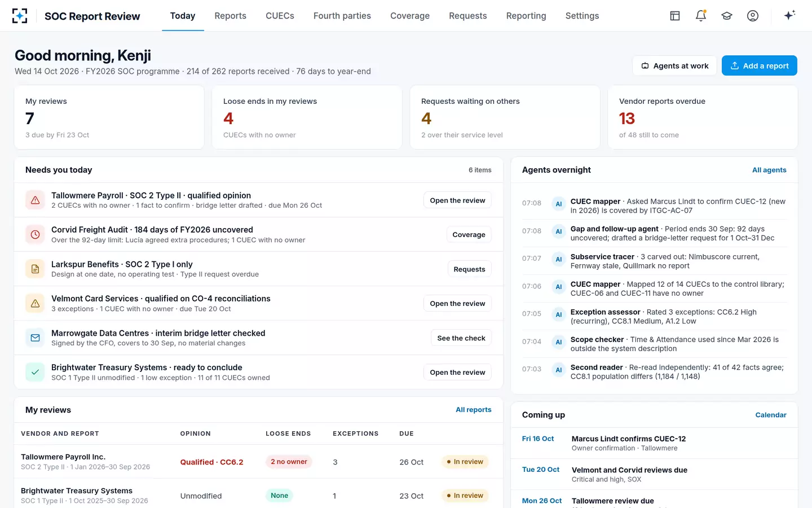Open the user profile icon

coord(753,16)
